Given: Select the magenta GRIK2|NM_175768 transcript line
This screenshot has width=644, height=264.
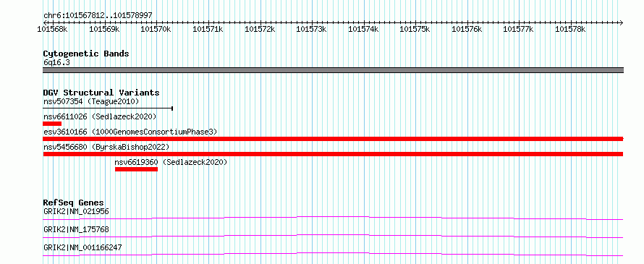Looking at the screenshot, I should (333, 236).
